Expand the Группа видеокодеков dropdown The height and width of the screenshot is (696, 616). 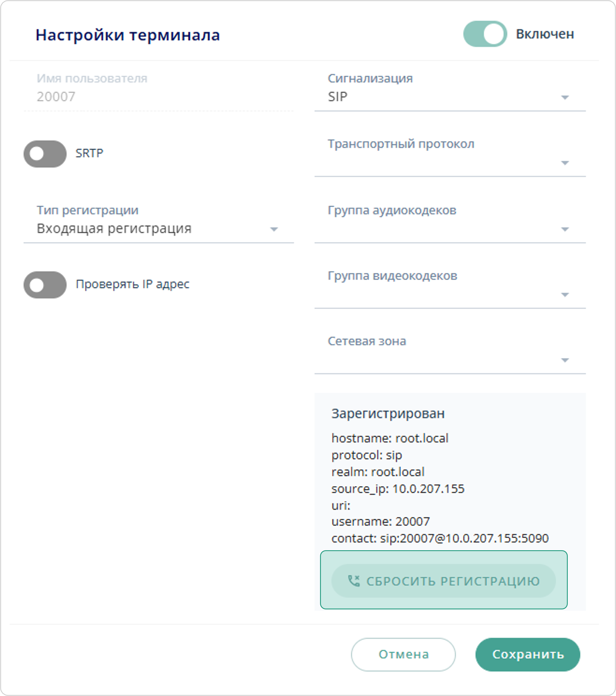coord(565,295)
